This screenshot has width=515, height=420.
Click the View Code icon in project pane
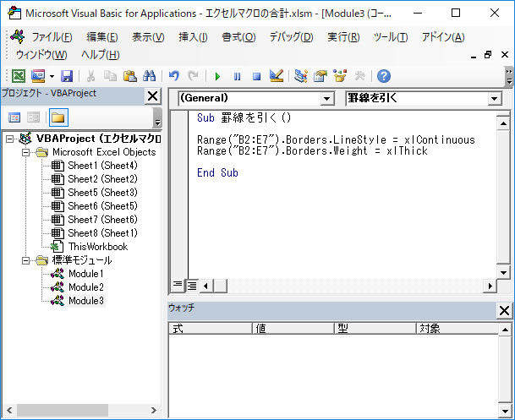pos(14,117)
